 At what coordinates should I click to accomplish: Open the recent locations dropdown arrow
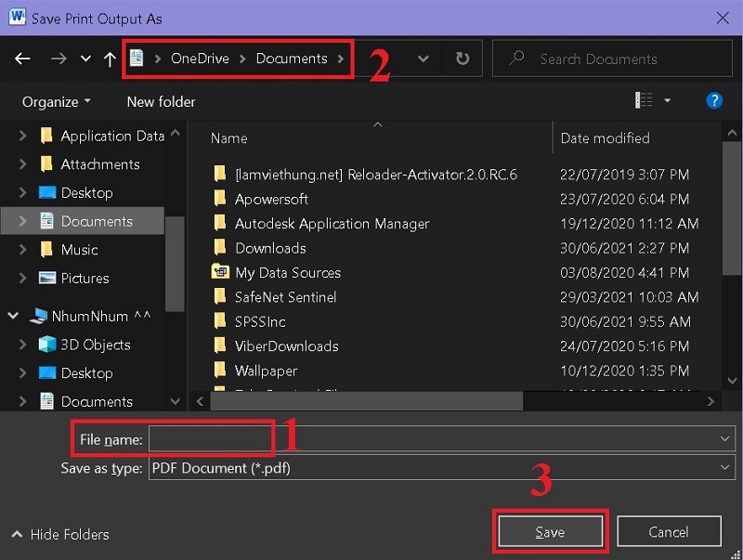[85, 59]
